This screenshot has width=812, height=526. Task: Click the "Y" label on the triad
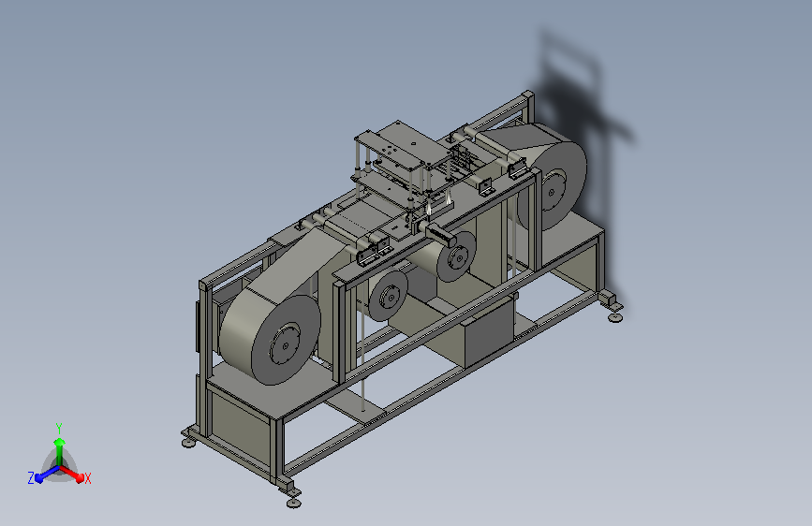58,429
